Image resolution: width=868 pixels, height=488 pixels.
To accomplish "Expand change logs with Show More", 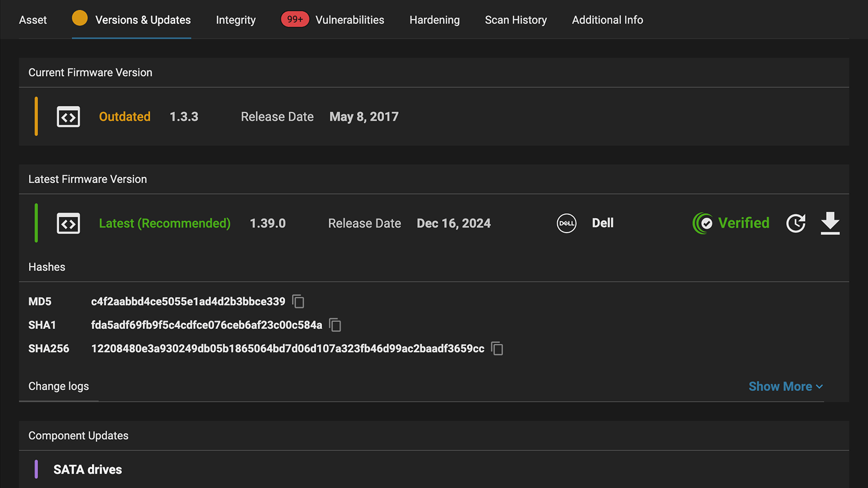I will (786, 387).
